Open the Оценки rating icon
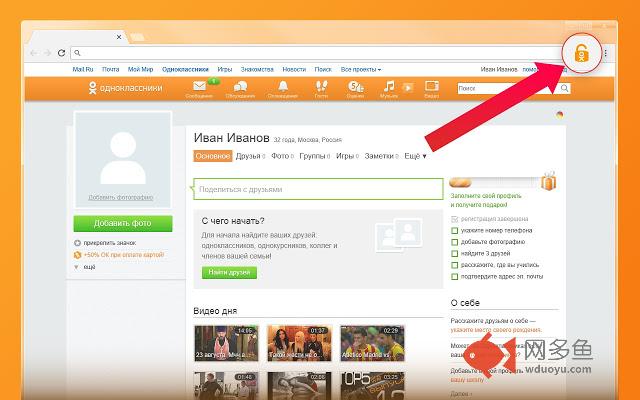The height and width of the screenshot is (400, 640). point(356,86)
